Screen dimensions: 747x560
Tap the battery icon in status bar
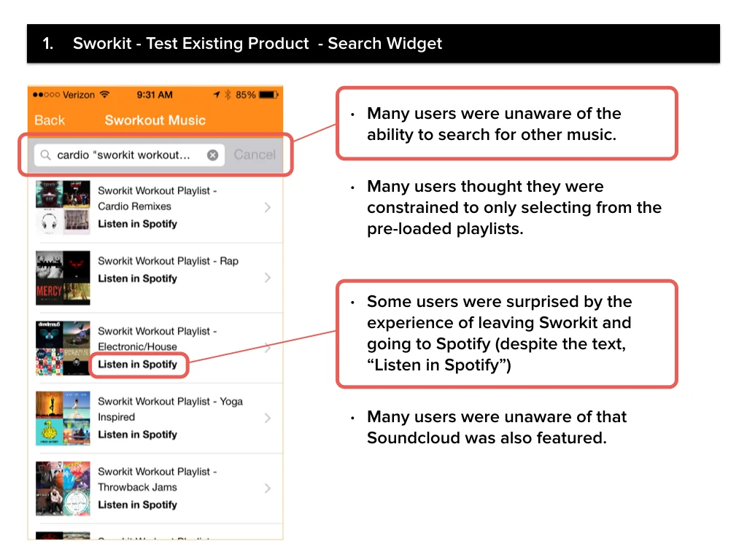coord(268,94)
